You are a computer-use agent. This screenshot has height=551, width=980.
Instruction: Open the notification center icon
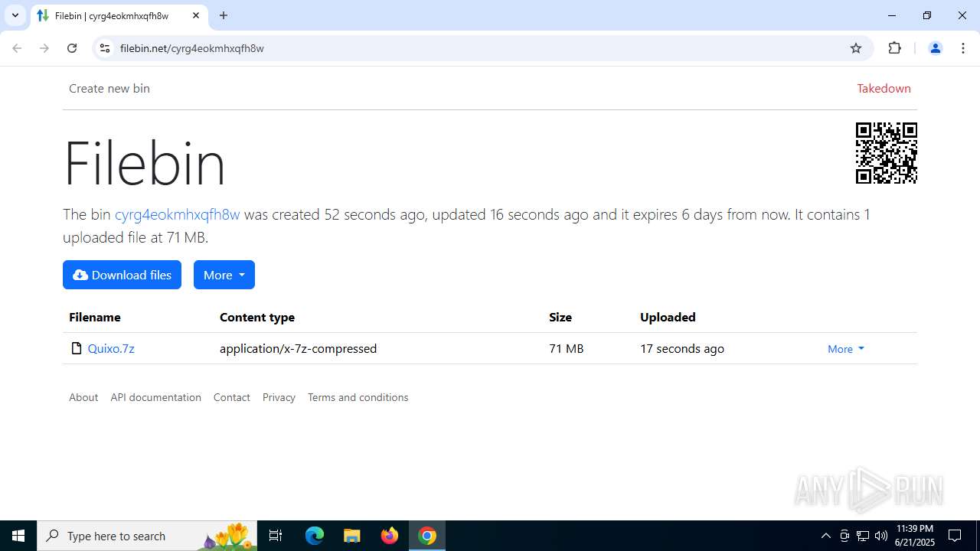[955, 536]
